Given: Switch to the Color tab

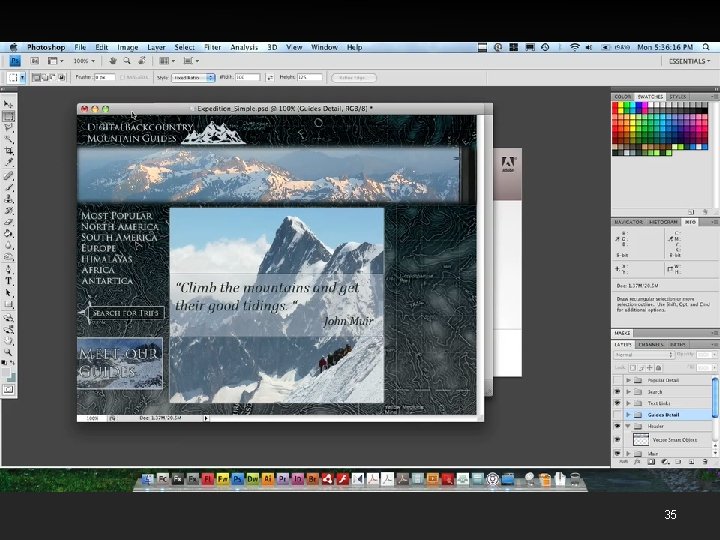Looking at the screenshot, I should (623, 97).
